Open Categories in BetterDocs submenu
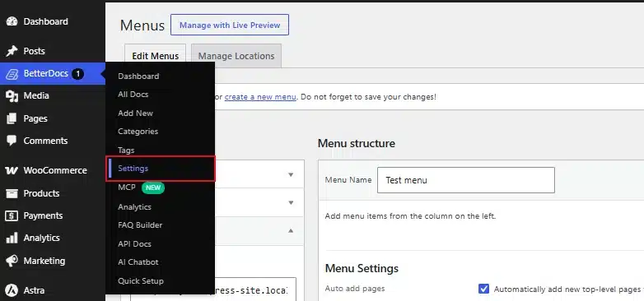The image size is (644, 301). click(138, 132)
